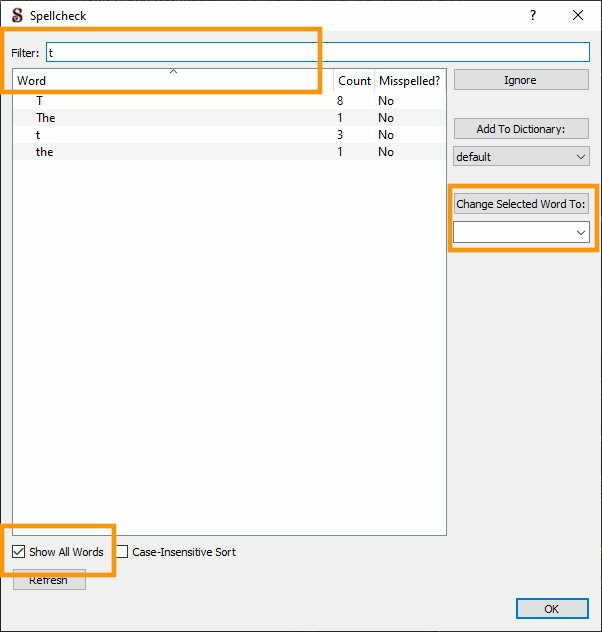Sort by the Misspelled? column header
The height and width of the screenshot is (632, 602).
pos(409,81)
